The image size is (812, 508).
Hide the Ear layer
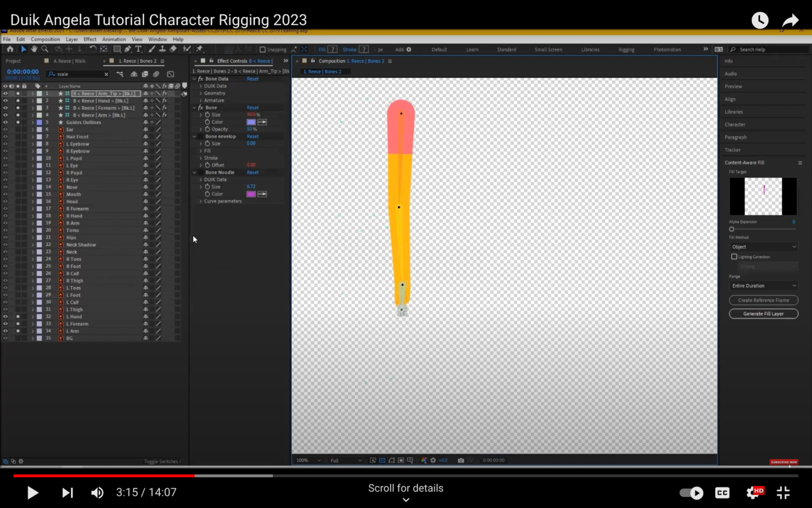pyautogui.click(x=5, y=129)
